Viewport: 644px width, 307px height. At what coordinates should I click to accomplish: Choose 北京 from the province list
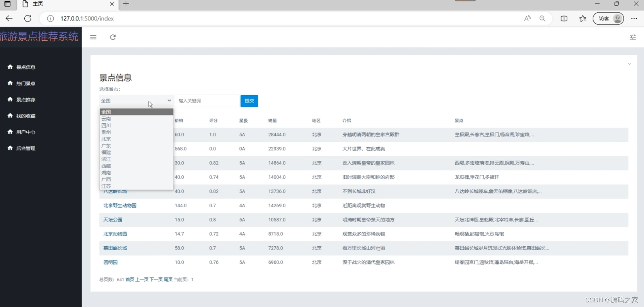click(x=136, y=139)
